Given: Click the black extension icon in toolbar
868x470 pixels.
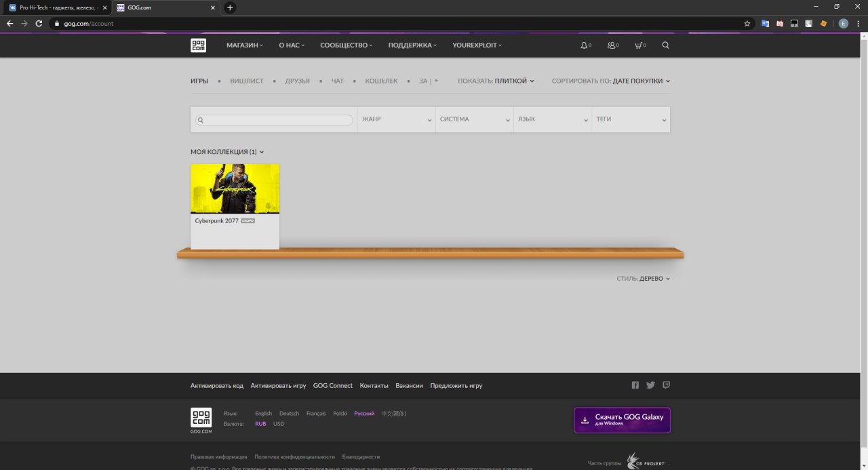Looking at the screenshot, I should coord(794,23).
